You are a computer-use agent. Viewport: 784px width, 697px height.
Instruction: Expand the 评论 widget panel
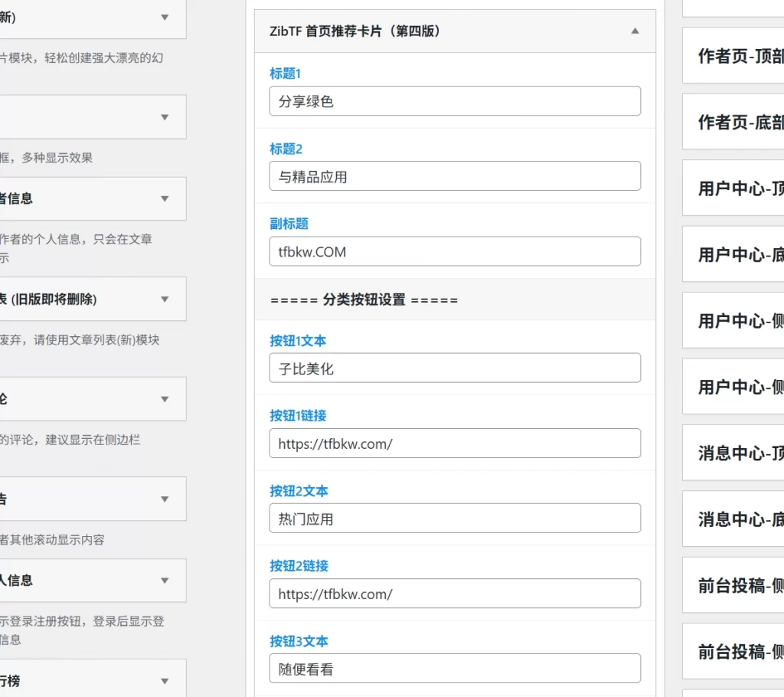[165, 398]
